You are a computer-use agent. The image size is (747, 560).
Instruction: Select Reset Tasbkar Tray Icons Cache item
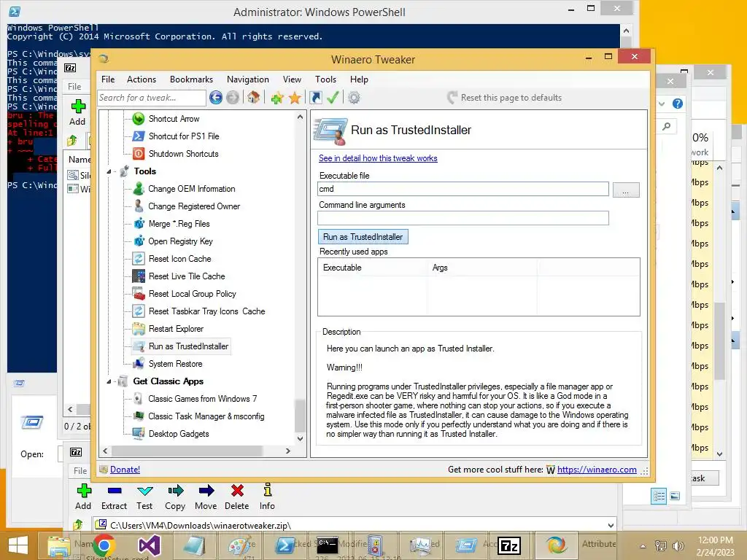[x=206, y=311]
